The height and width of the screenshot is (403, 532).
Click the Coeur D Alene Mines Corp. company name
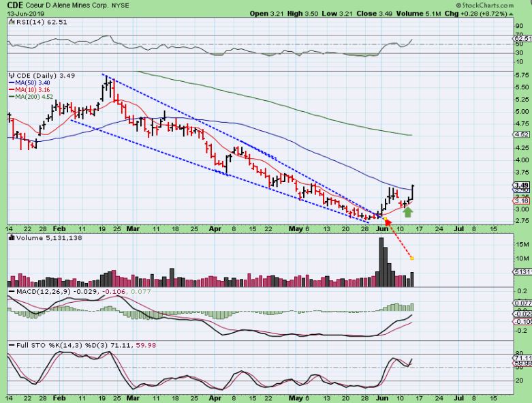coord(67,5)
